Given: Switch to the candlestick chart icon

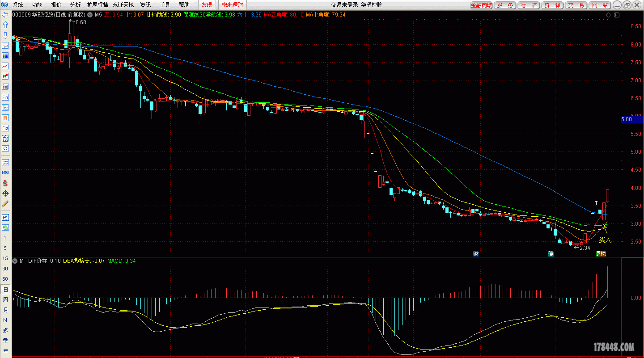Looking at the screenshot, I should 5,76.
